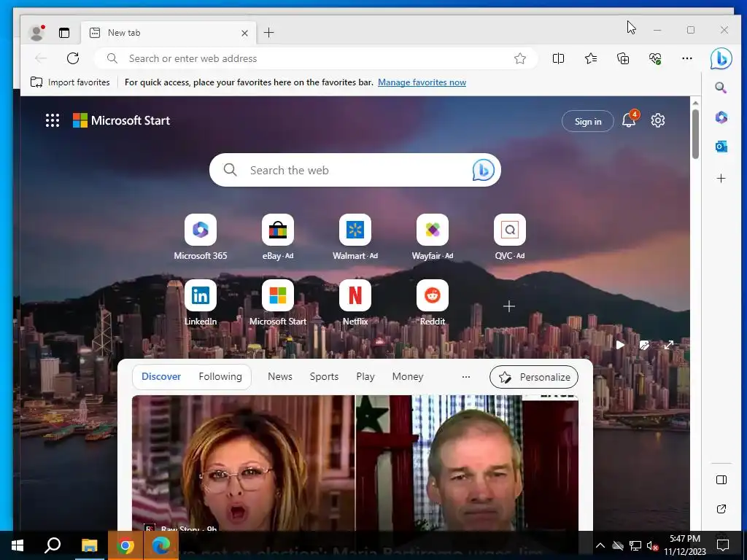The height and width of the screenshot is (560, 747).
Task: Add a new quick link site
Action: coord(508,306)
